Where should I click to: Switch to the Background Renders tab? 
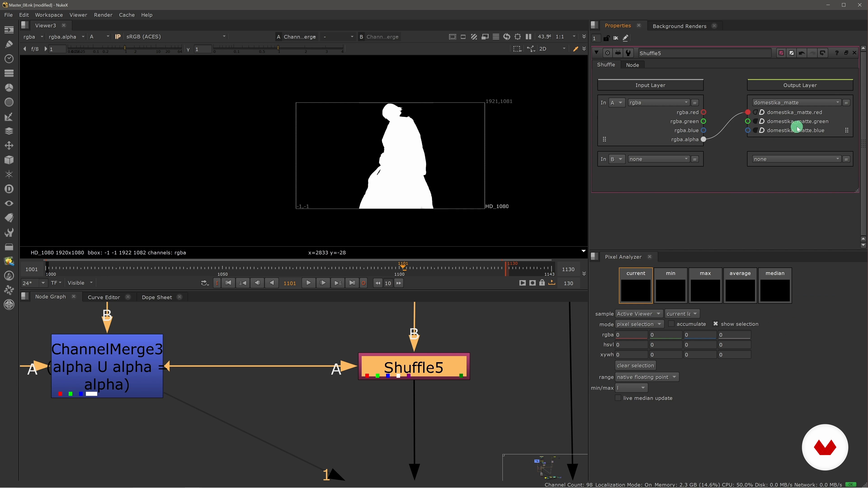pyautogui.click(x=679, y=26)
